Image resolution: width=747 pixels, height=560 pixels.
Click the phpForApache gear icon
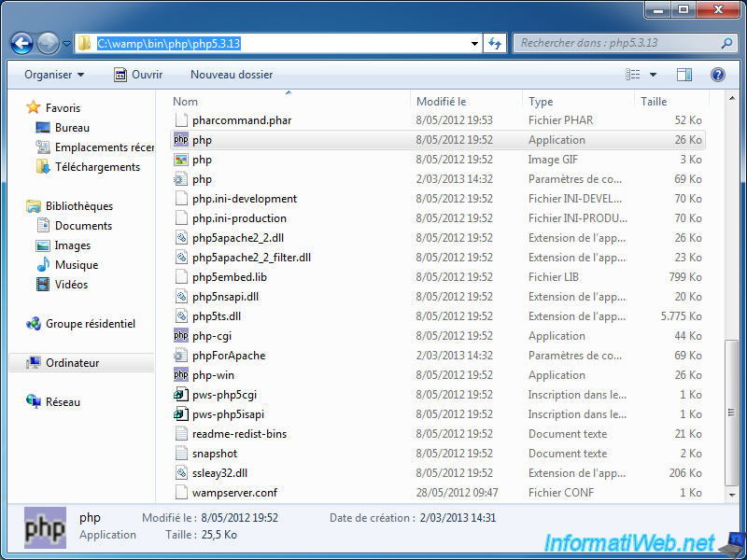(x=181, y=356)
